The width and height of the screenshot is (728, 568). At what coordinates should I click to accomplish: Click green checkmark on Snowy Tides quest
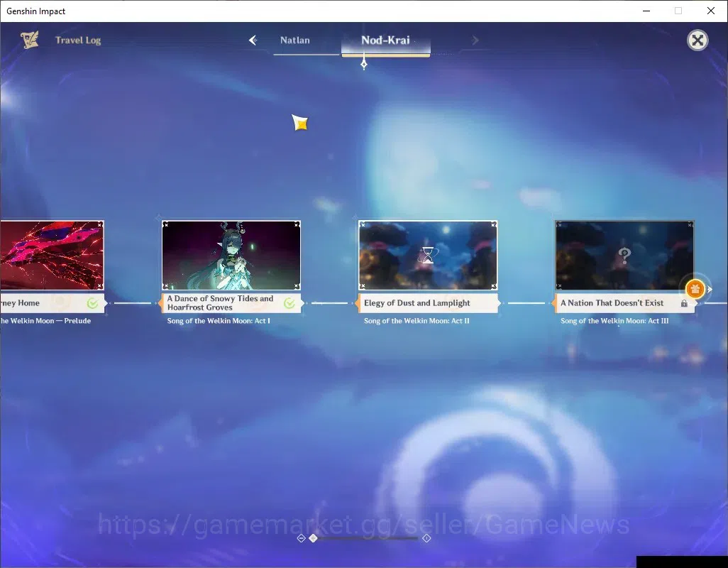click(x=289, y=303)
